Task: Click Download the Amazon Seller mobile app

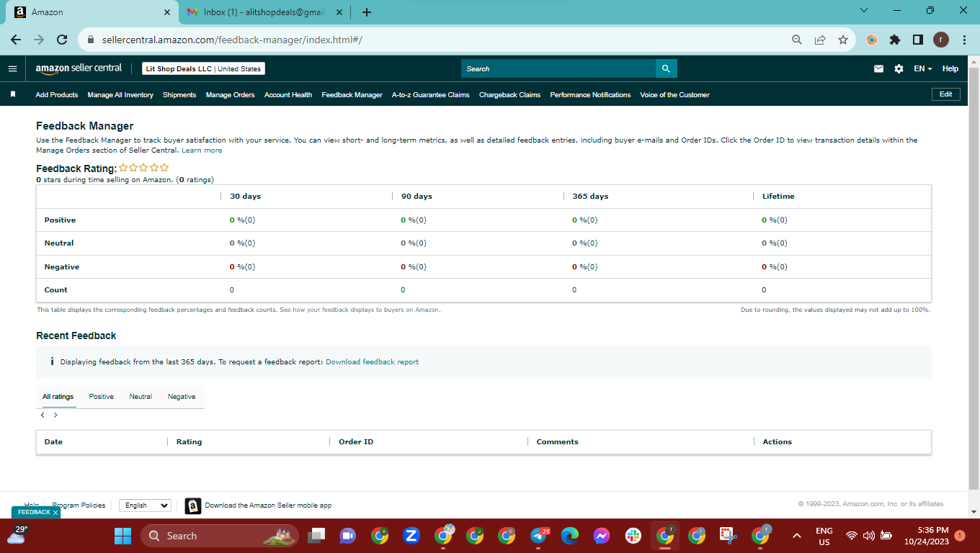Action: tap(268, 505)
